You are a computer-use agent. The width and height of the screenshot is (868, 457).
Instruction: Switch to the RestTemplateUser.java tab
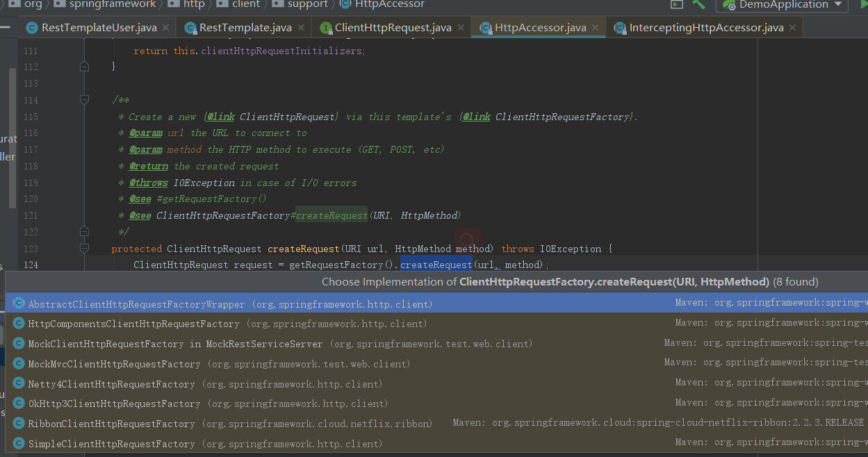click(x=99, y=28)
